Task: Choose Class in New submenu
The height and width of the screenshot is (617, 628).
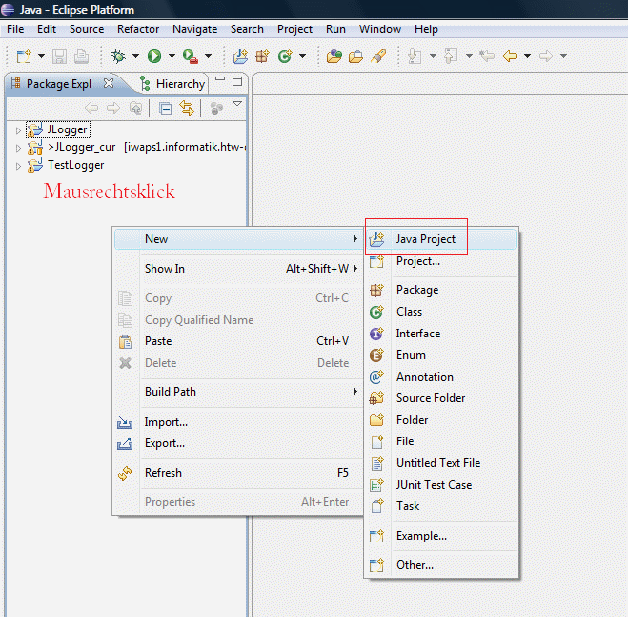Action: [441, 312]
